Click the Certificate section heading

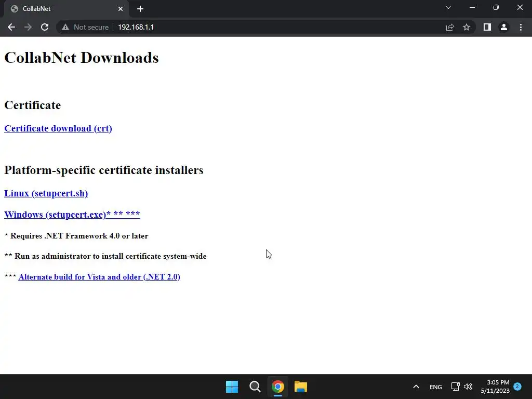33,105
